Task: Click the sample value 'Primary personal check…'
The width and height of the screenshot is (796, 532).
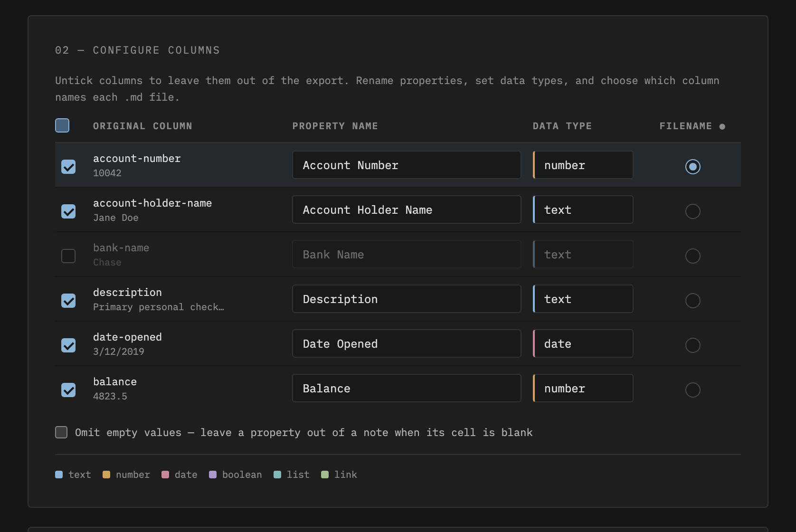Action: pos(159,307)
